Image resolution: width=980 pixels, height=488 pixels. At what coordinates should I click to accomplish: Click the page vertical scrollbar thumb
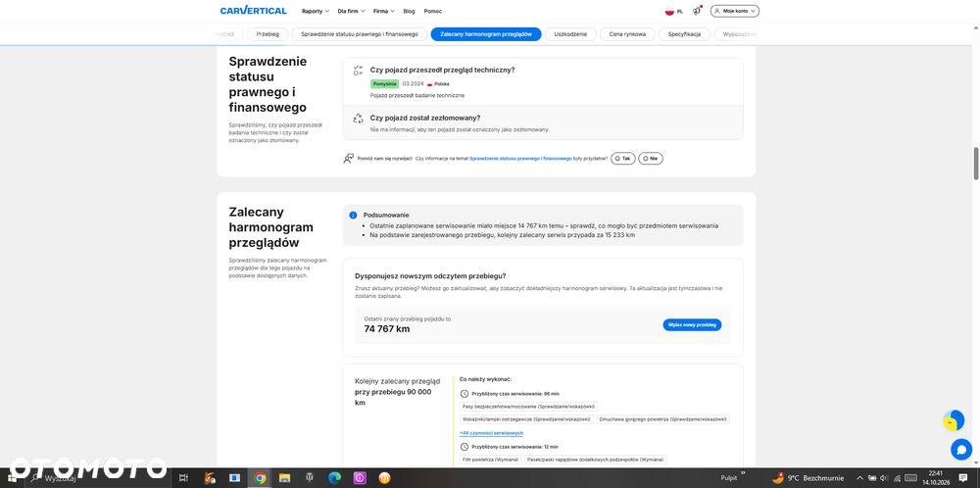click(x=976, y=164)
